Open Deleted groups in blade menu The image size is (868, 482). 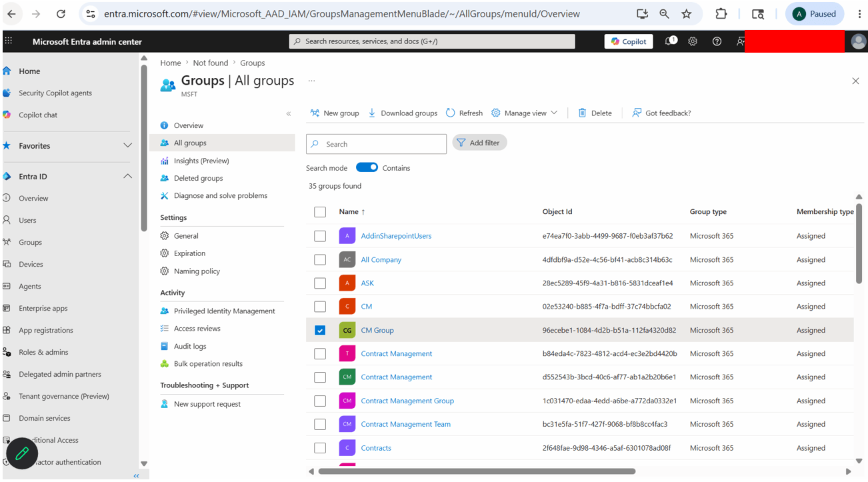click(x=198, y=178)
